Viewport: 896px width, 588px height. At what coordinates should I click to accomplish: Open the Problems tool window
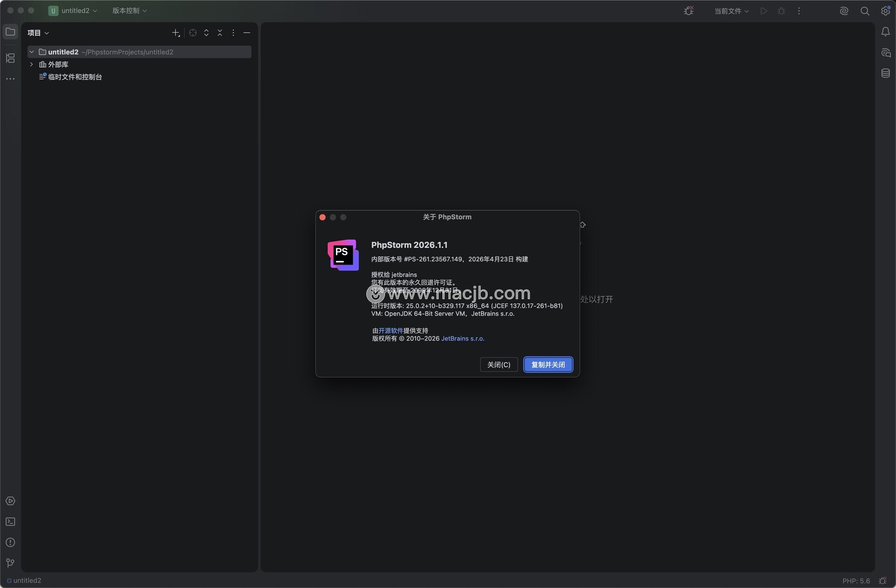pyautogui.click(x=10, y=542)
